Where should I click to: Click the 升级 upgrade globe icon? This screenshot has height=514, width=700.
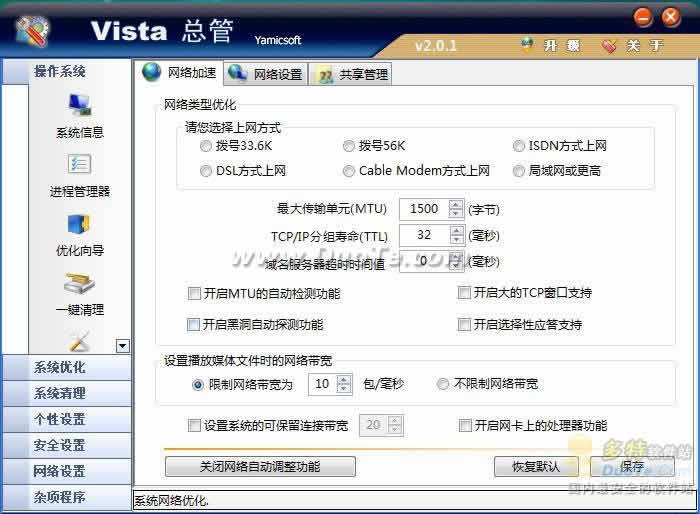click(x=527, y=45)
